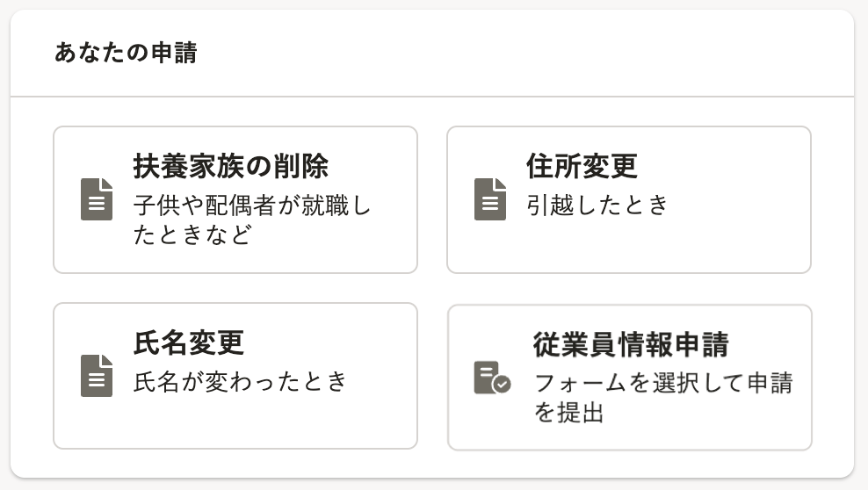
Task: Open the 扶養家族の削除 title
Action: 231,166
